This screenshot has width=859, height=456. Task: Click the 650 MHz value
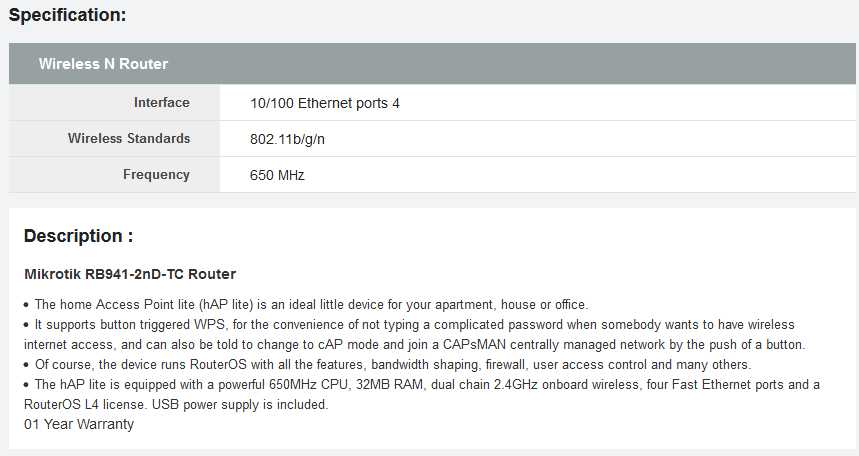(277, 175)
